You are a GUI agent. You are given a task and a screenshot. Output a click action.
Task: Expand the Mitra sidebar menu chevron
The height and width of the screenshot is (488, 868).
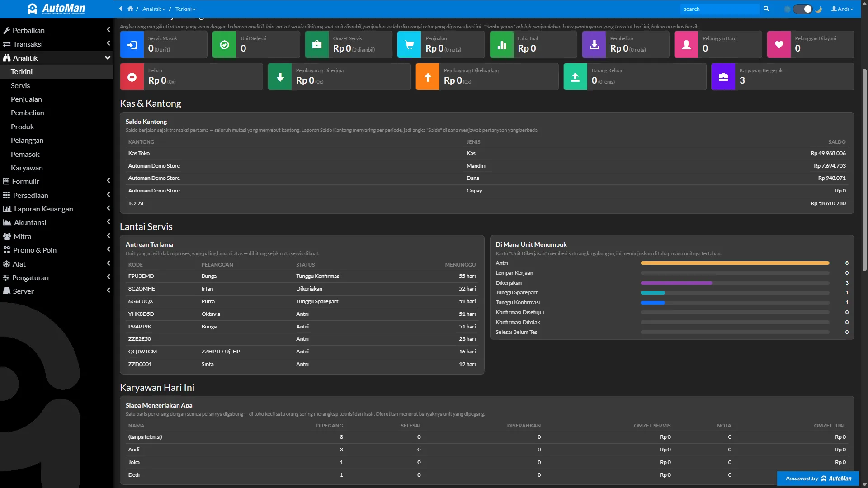(x=108, y=236)
